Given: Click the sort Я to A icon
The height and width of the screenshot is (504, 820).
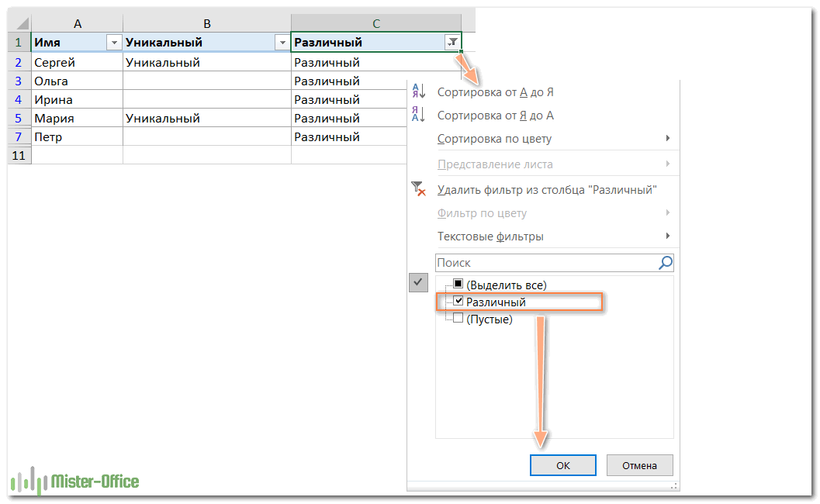Looking at the screenshot, I should pos(418,115).
